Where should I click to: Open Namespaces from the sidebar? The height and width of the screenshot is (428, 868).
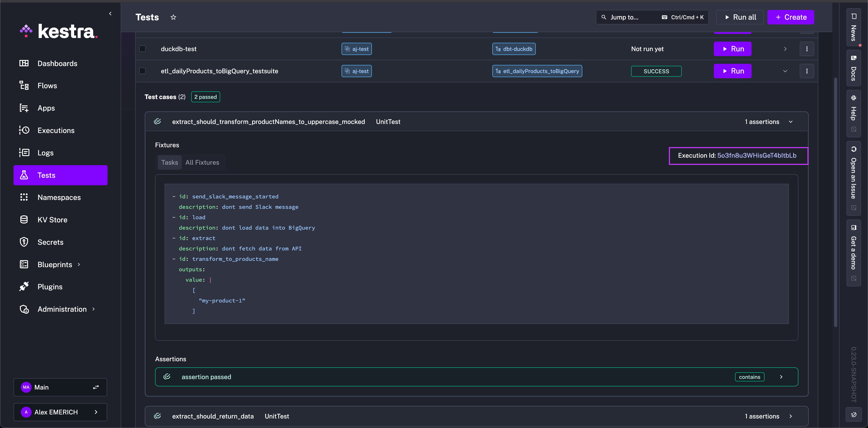[x=59, y=197]
